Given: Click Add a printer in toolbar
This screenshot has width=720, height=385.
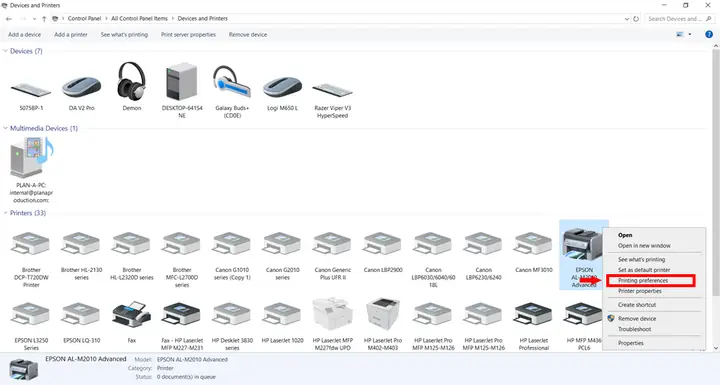Looking at the screenshot, I should [71, 34].
